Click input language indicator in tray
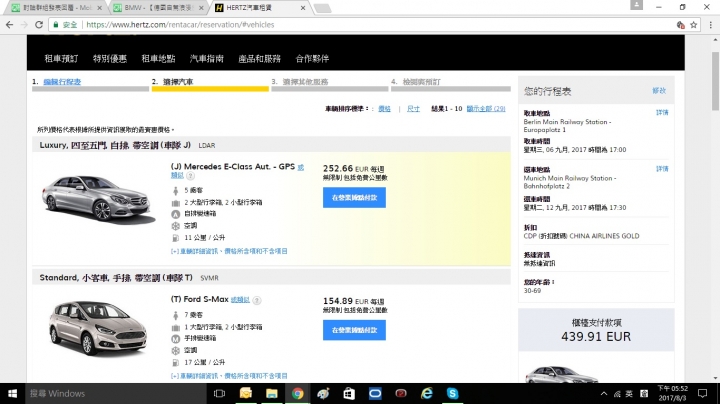This screenshot has width=720, height=404. 629,394
